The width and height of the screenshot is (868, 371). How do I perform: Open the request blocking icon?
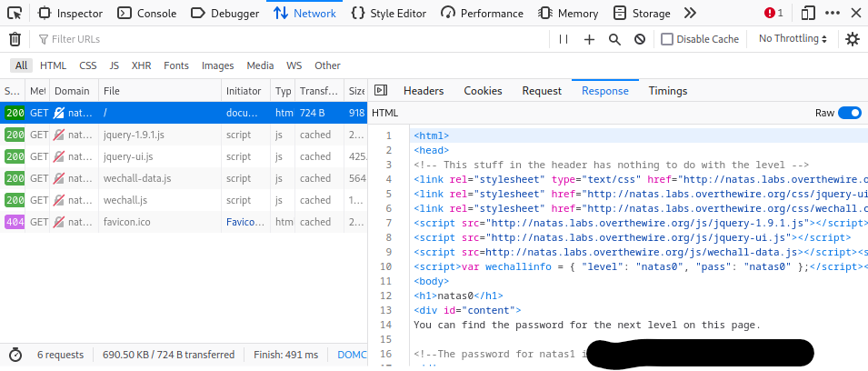point(640,39)
